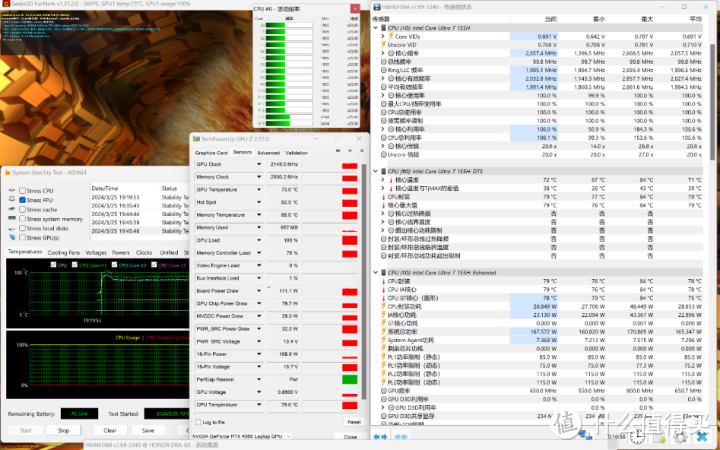This screenshot has height=450, width=720.
Task: Click AC Line remaining battery field
Action: click(79, 414)
